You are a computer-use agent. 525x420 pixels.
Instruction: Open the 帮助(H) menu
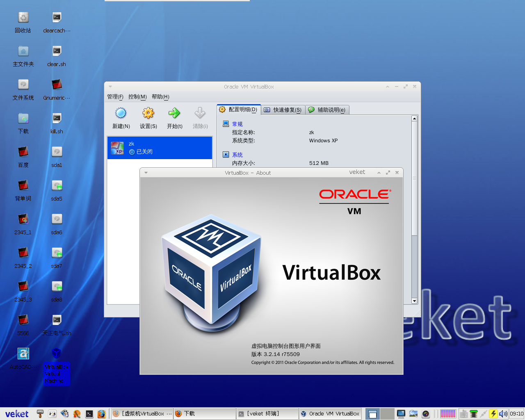click(160, 97)
